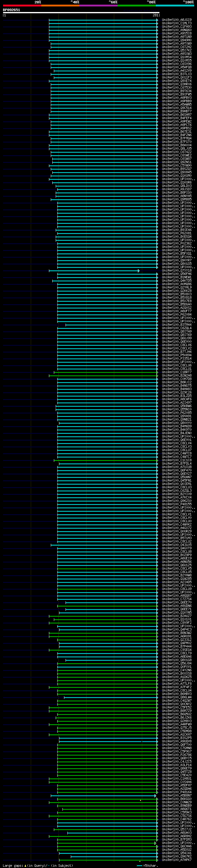Open hit UniRef100_A9NQ60
Image resolution: width=197 pixels, height=868 pixels.
(177, 30)
